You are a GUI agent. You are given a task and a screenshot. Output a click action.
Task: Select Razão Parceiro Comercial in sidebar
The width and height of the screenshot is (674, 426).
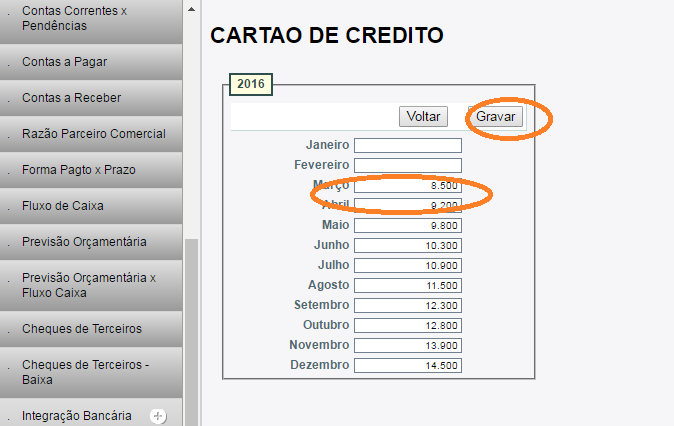tap(93, 134)
